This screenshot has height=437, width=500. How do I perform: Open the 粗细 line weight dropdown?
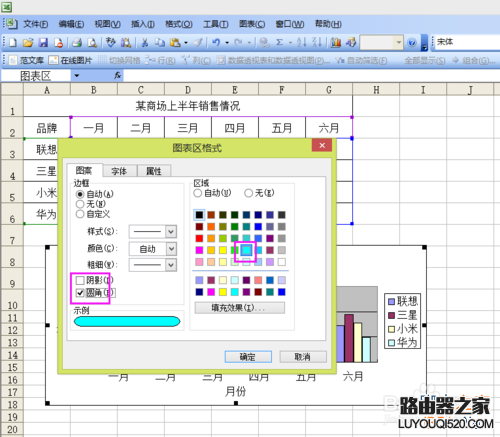point(171,265)
